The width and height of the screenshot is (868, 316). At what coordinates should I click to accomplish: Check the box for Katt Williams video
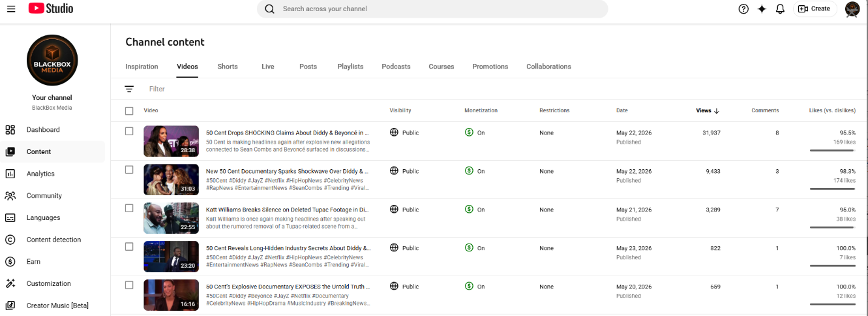pyautogui.click(x=129, y=208)
